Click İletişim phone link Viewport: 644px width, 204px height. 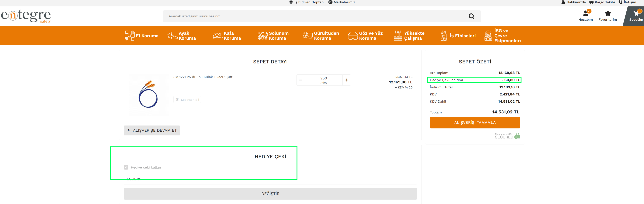pos(627,2)
